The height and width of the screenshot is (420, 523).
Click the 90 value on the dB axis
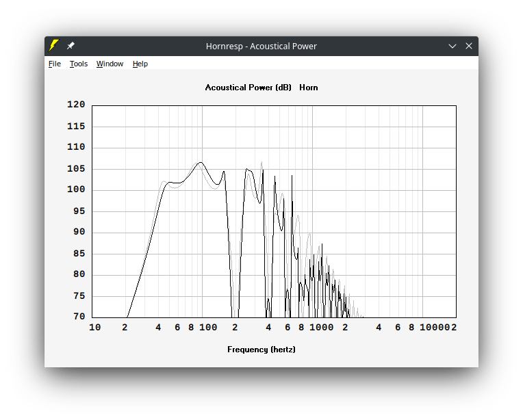(79, 232)
